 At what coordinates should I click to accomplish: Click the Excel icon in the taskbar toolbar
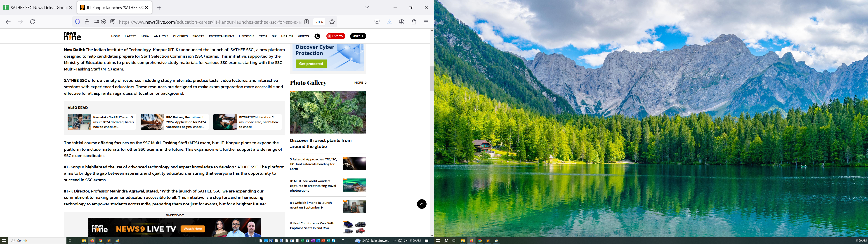302,241
